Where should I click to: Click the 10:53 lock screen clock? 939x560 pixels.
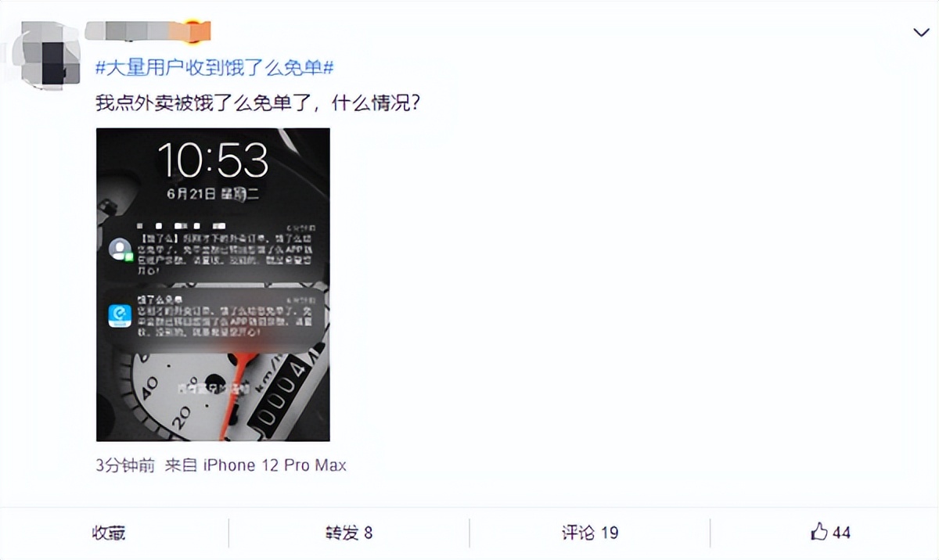[x=213, y=160]
